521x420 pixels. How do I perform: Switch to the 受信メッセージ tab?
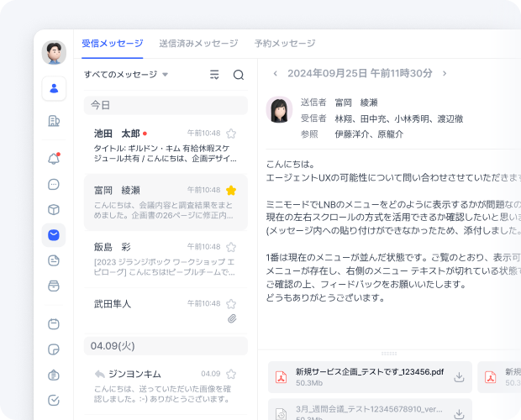click(113, 44)
